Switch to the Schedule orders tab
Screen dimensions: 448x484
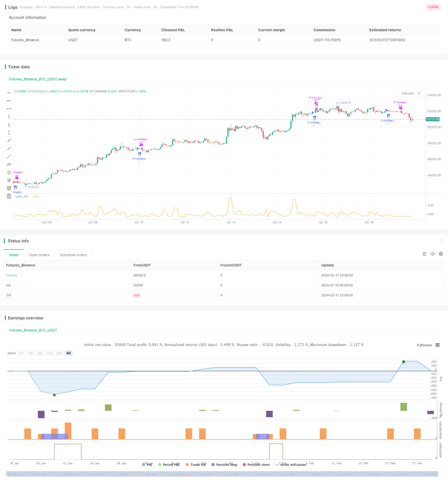click(73, 255)
